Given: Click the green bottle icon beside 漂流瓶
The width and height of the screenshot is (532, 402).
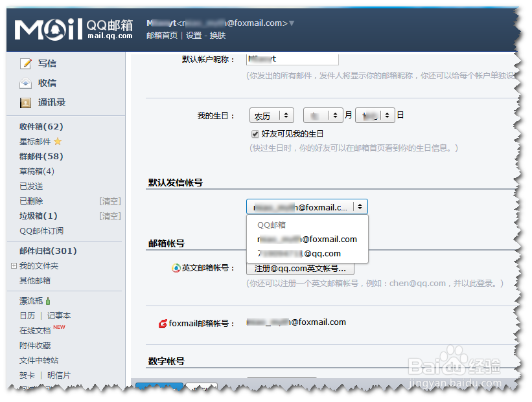Looking at the screenshot, I should pyautogui.click(x=48, y=300).
